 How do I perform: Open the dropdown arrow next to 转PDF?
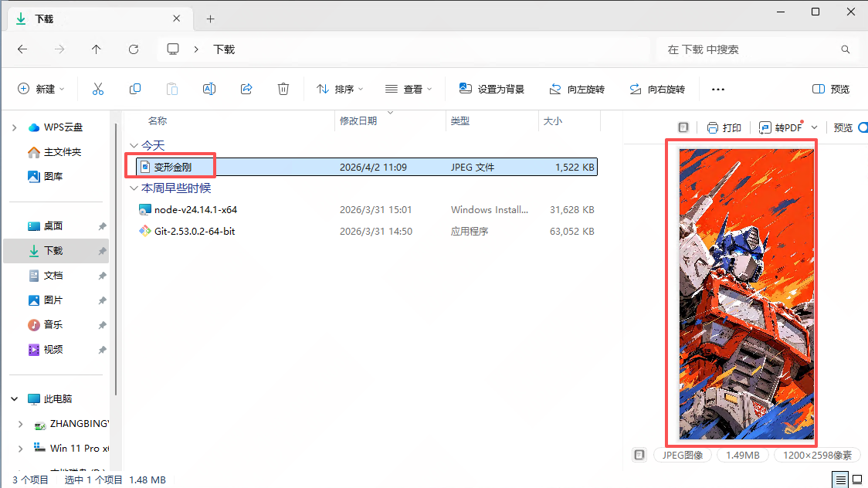[x=814, y=128]
